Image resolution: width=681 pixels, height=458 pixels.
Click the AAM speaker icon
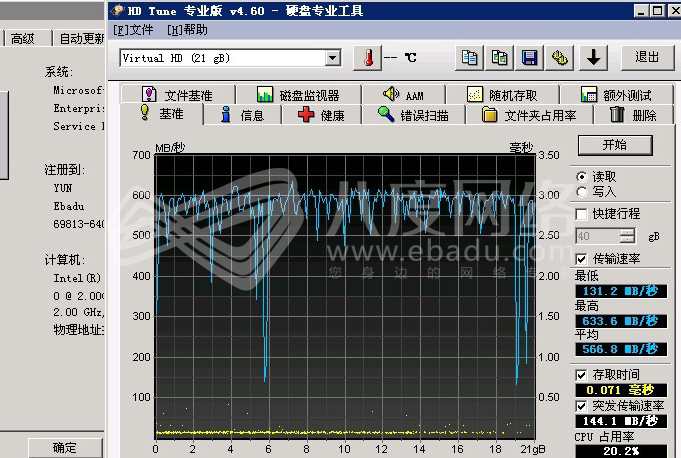[x=391, y=93]
